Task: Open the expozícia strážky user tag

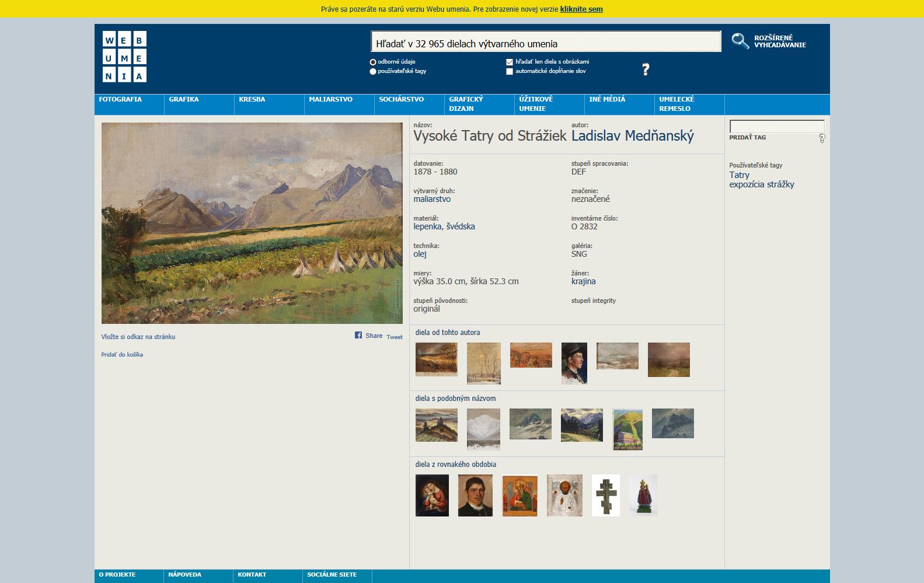Action: pyautogui.click(x=762, y=184)
